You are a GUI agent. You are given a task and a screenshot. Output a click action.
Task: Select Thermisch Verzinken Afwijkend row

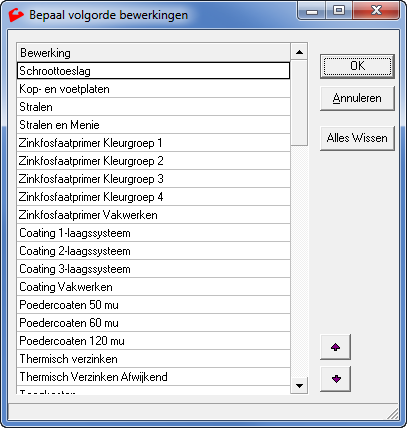tap(153, 377)
